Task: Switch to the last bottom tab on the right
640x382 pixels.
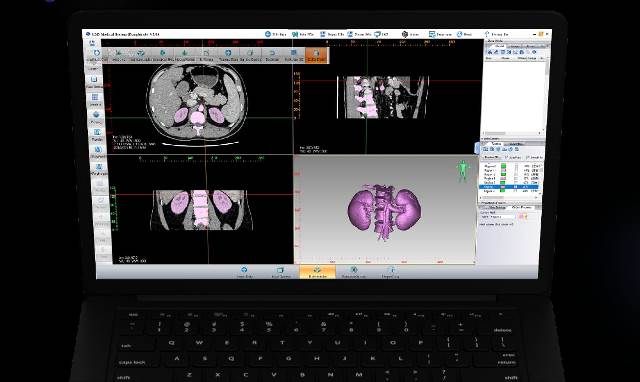Action: pyautogui.click(x=391, y=272)
